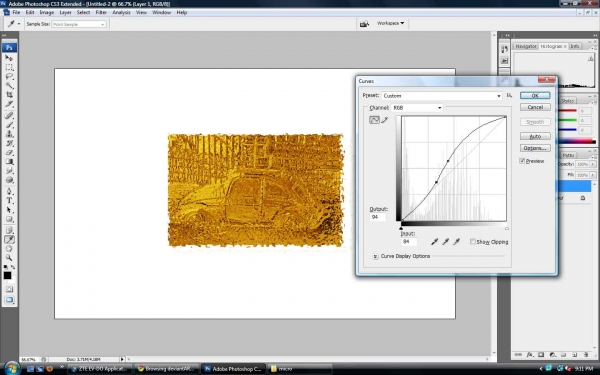
Task: Choose the black point eyedropper in Curves
Action: pos(434,241)
